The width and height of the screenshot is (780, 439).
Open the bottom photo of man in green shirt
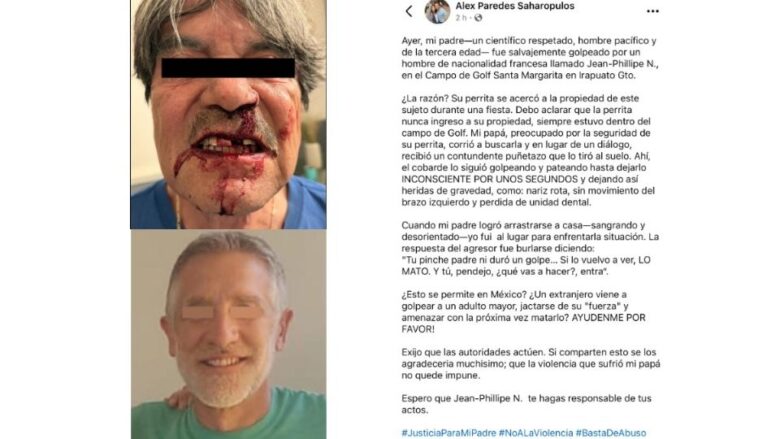(x=228, y=334)
